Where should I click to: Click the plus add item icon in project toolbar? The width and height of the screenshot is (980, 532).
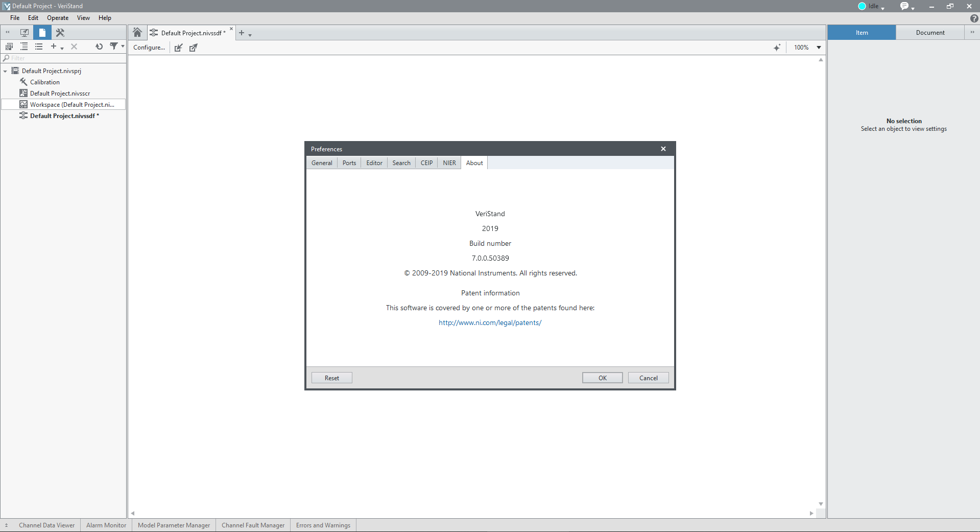[53, 47]
